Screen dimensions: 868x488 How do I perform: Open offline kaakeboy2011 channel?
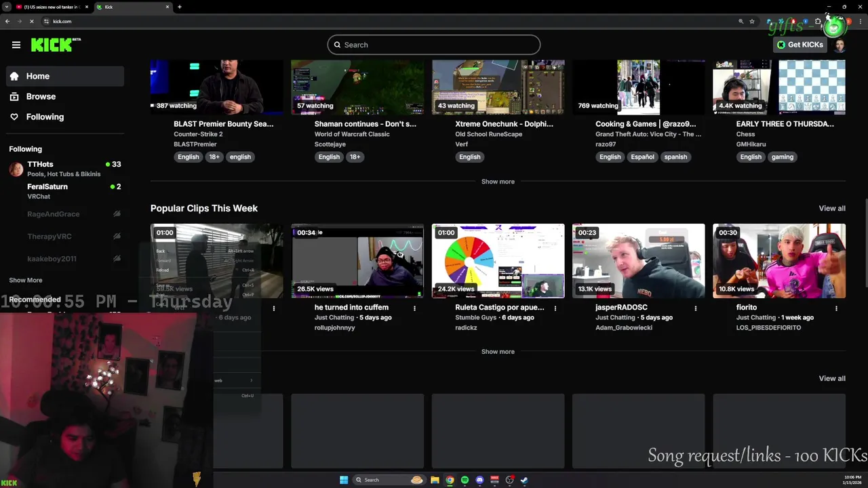65,259
